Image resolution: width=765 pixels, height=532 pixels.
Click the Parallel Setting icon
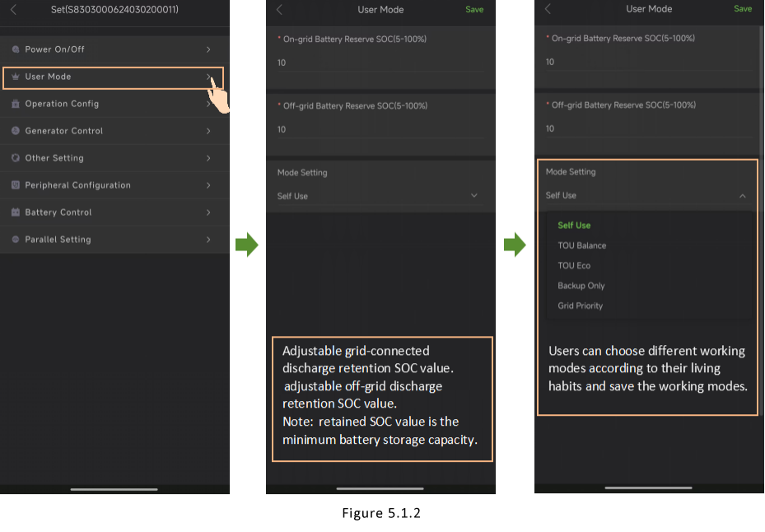[x=16, y=240]
